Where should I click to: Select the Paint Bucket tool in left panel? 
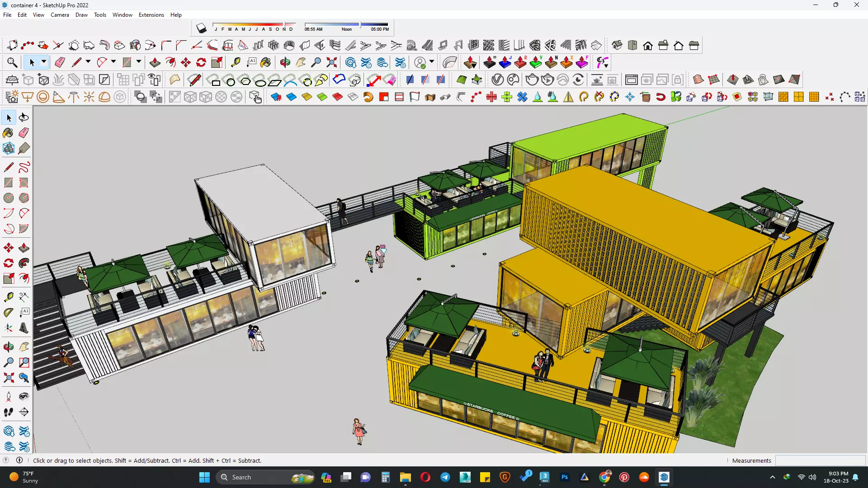(8, 132)
